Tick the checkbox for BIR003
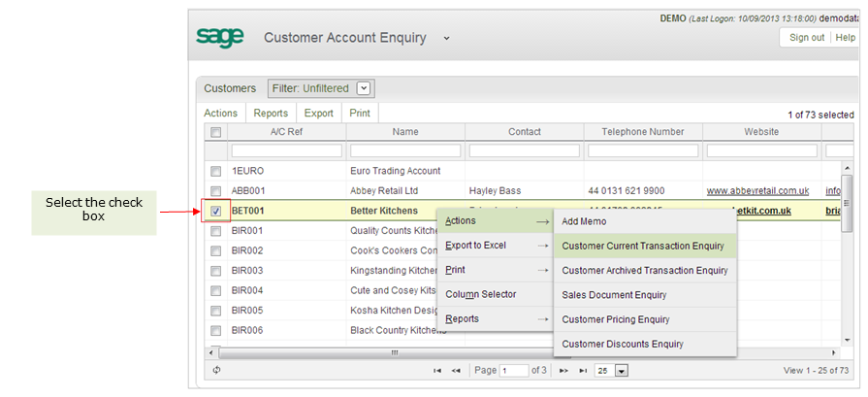868x397 pixels. (x=216, y=270)
